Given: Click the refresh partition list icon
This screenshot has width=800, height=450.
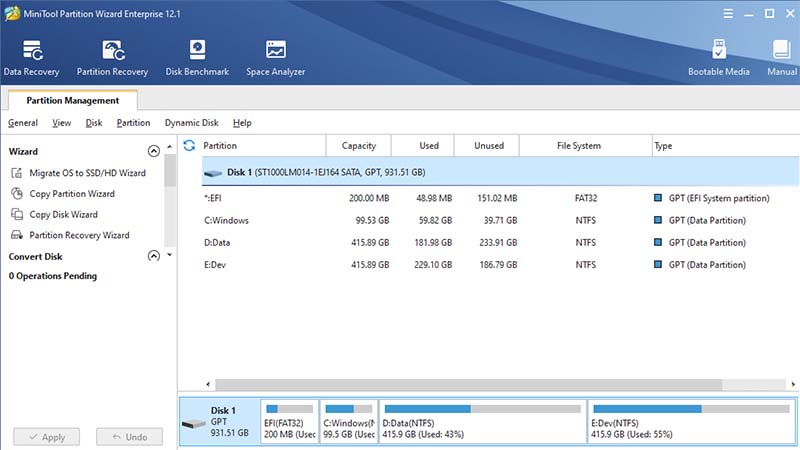Looking at the screenshot, I should tap(189, 145).
